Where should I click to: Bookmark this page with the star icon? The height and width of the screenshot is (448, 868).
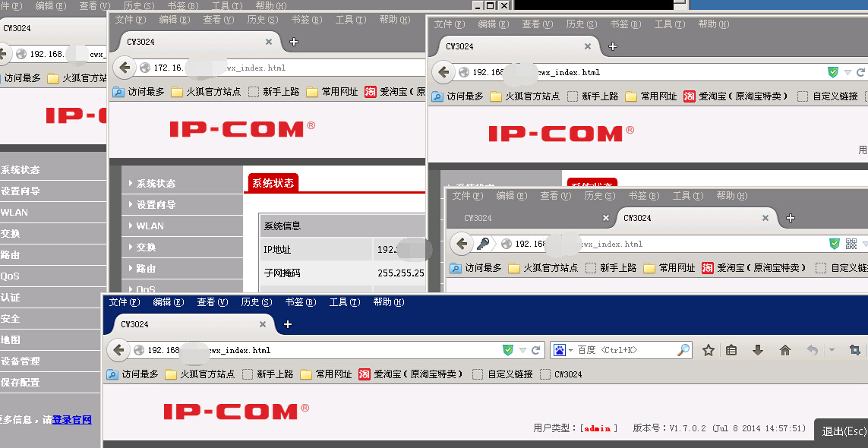[708, 350]
